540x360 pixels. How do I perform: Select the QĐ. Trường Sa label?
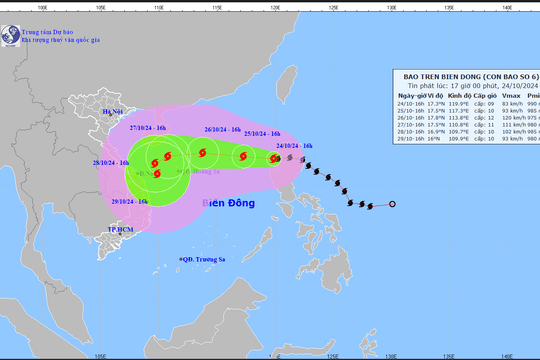click(204, 259)
